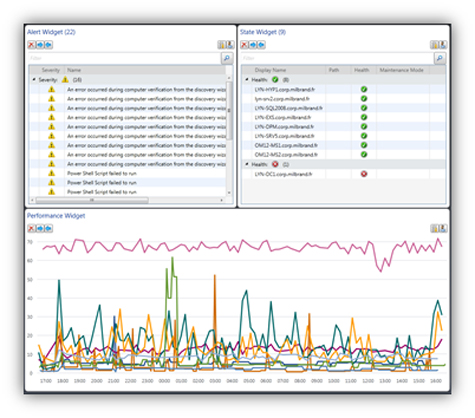Sort by the Display Name column header

[270, 70]
